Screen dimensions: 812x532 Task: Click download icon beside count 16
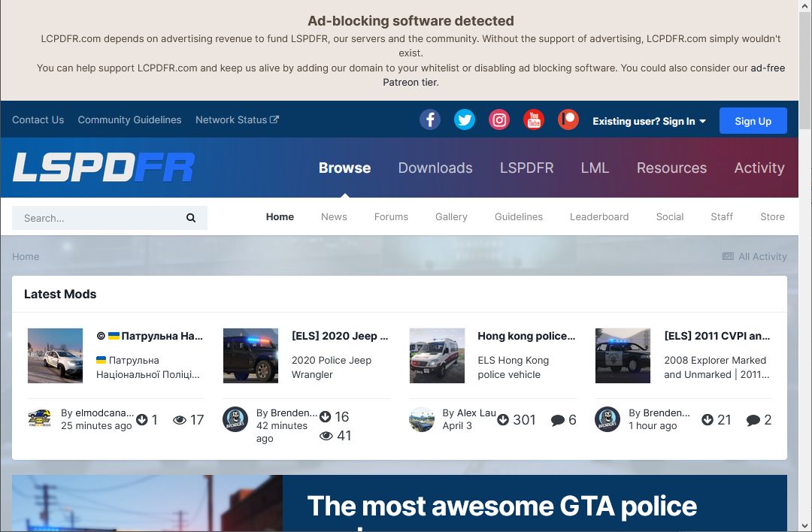point(325,416)
